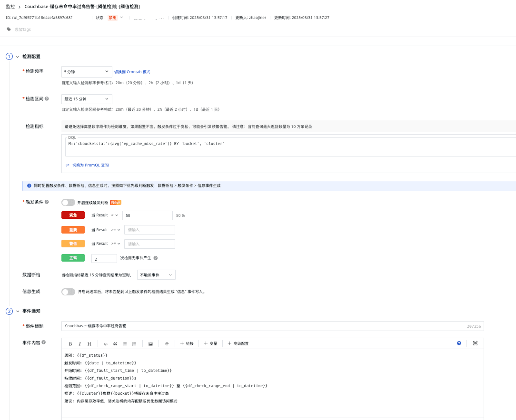Click 更新时间 2025/03/31 13:57:27 text

click(x=302, y=18)
